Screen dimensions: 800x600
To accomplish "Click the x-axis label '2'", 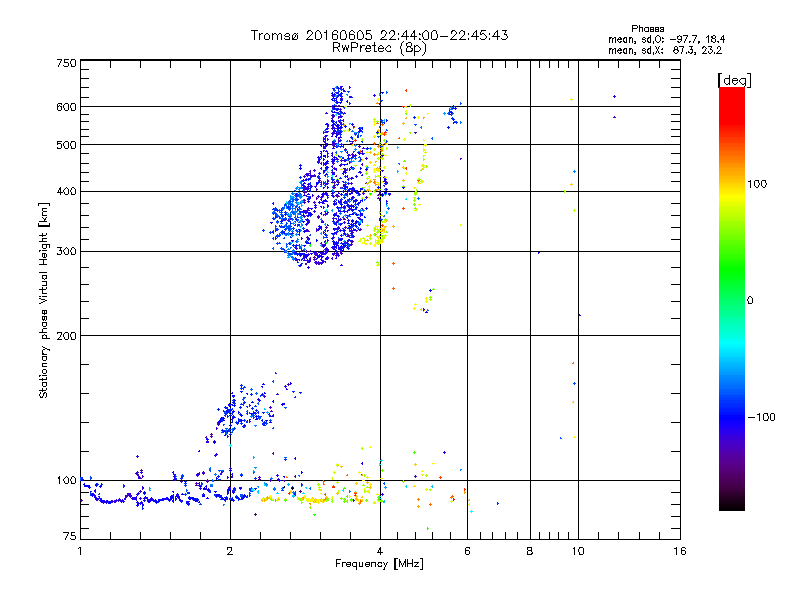I will pos(230,551).
